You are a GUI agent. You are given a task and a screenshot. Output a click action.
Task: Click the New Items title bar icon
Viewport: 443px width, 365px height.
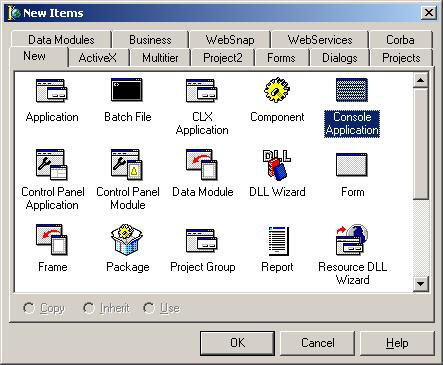pos(14,13)
